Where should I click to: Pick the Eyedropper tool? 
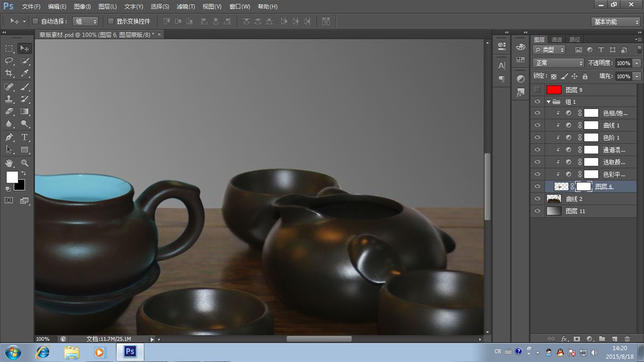[x=24, y=73]
